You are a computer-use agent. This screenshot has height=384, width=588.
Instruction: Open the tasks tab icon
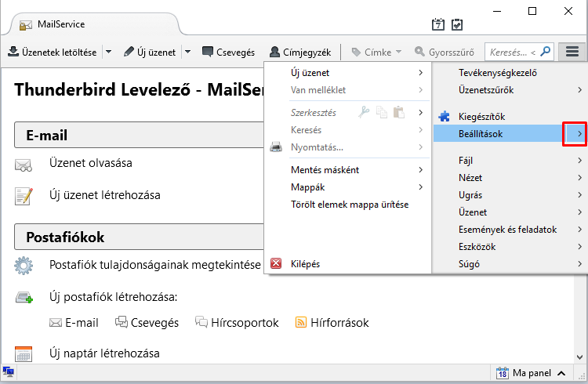coord(457,24)
